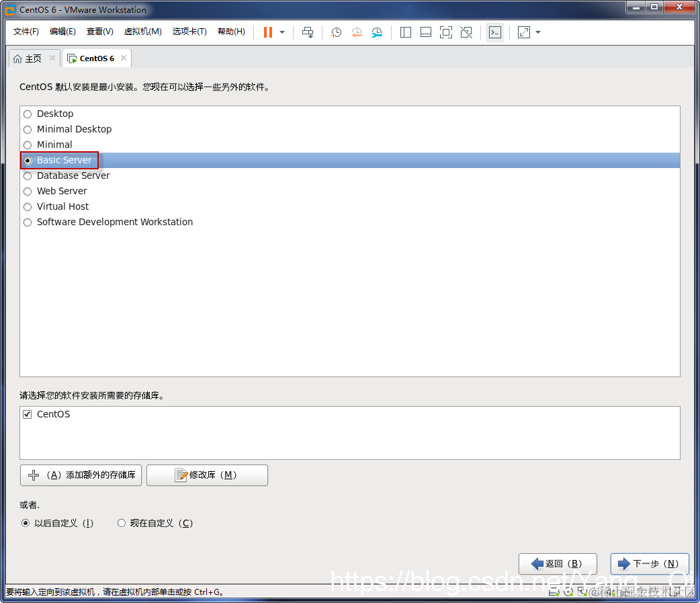Viewport: 700px width, 603px height.
Task: Click 添加额外的存储库 button
Action: tap(81, 475)
